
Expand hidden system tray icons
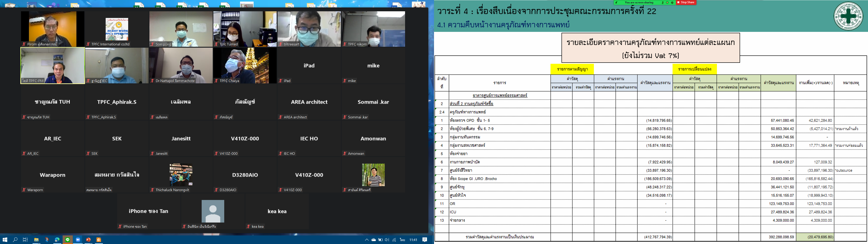pyautogui.click(x=367, y=240)
